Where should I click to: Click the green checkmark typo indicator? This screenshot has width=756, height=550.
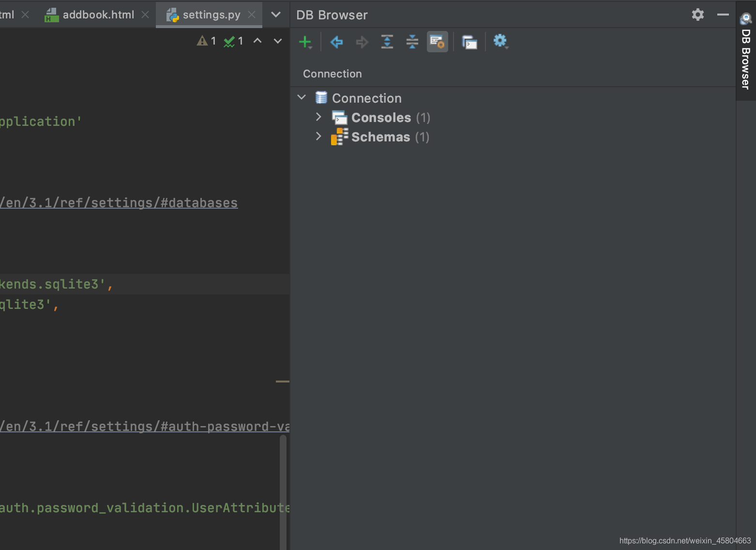click(233, 41)
